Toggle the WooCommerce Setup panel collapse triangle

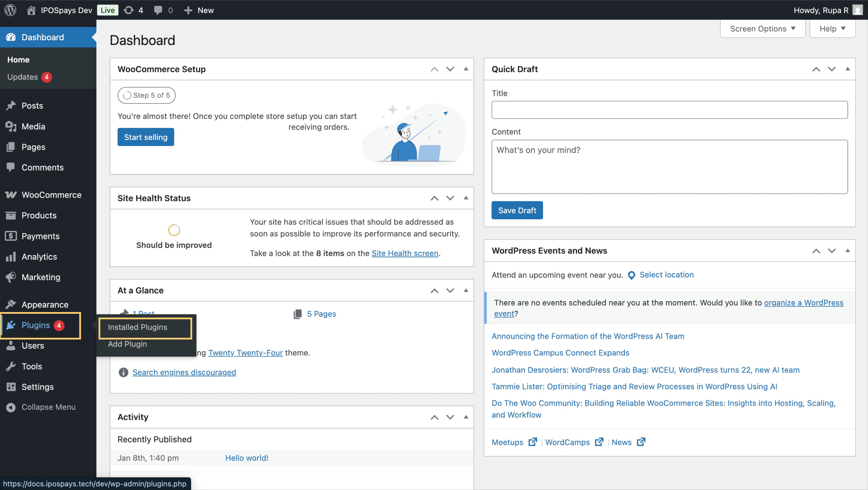coord(466,69)
